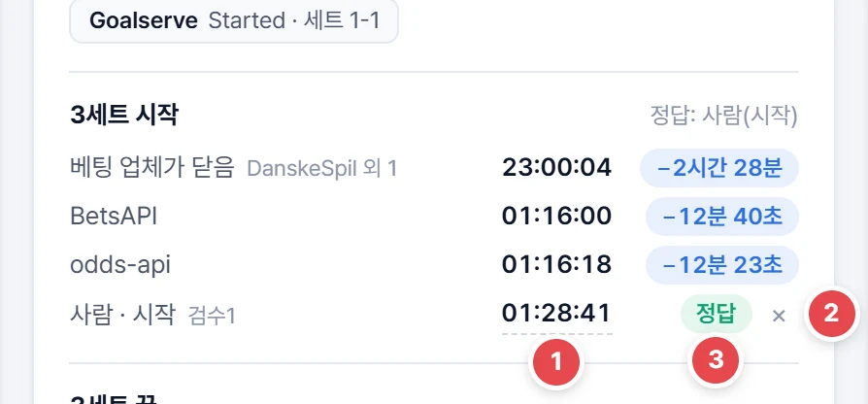Select the BetsAPI source label
This screenshot has width=868, height=404.
click(x=114, y=217)
